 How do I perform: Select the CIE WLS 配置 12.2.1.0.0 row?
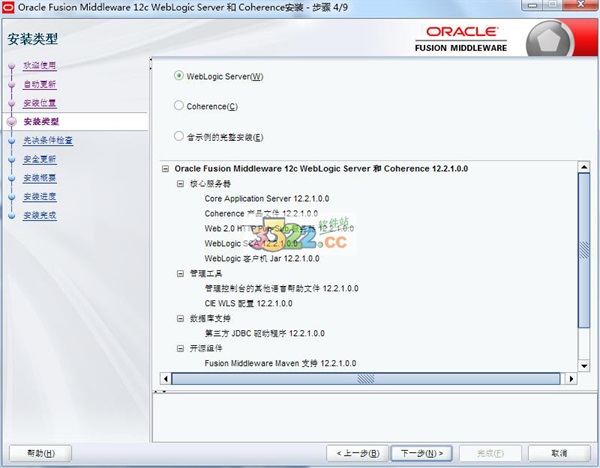[248, 303]
